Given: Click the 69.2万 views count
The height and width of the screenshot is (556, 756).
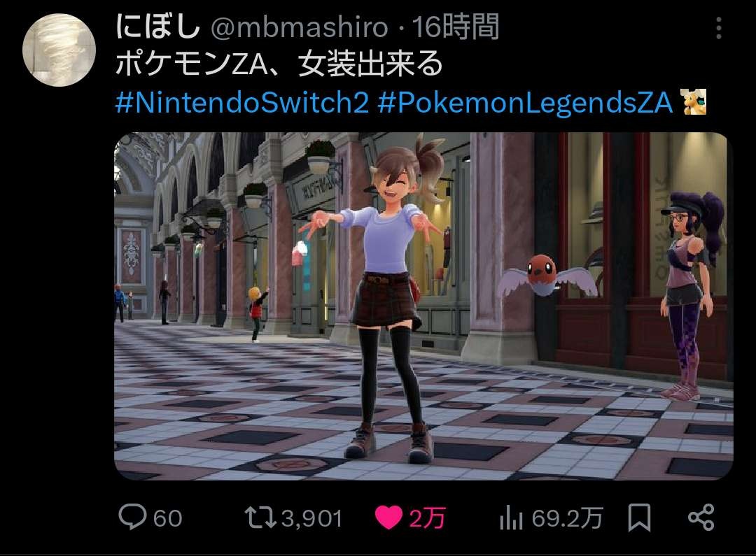Looking at the screenshot, I should click(568, 519).
